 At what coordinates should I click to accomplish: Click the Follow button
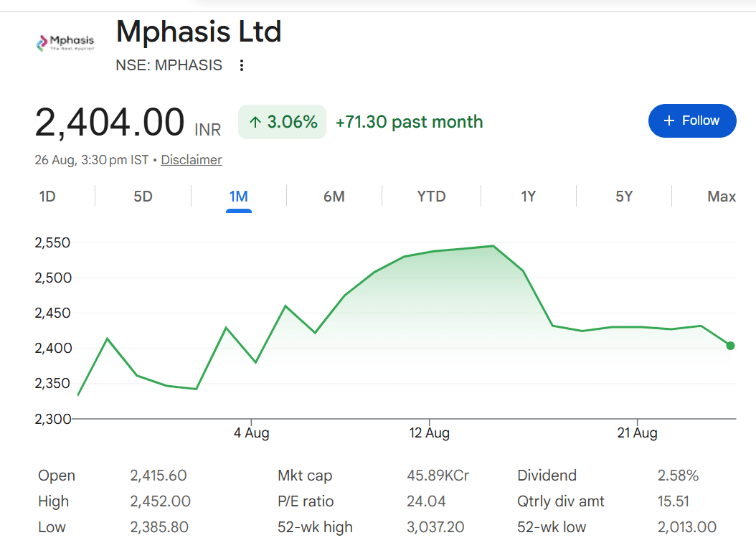tap(692, 120)
